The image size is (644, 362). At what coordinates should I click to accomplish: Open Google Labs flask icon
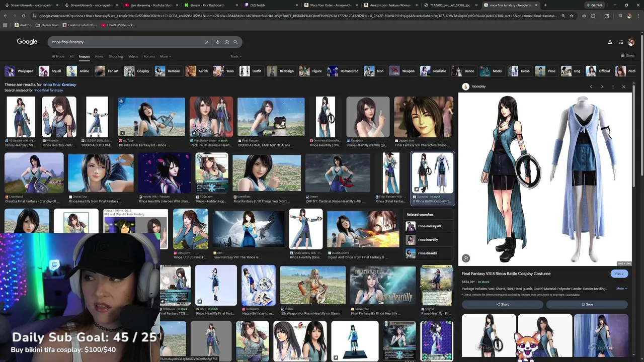(x=610, y=42)
